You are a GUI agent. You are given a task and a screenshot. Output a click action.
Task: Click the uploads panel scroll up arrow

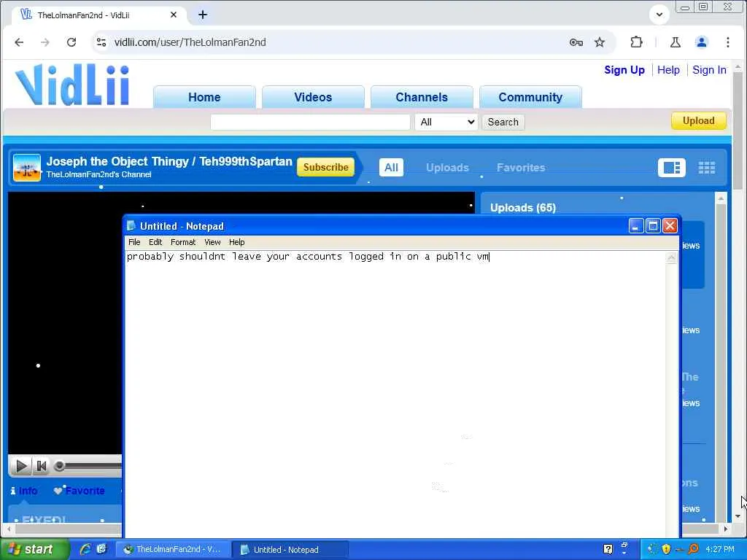[x=721, y=198]
